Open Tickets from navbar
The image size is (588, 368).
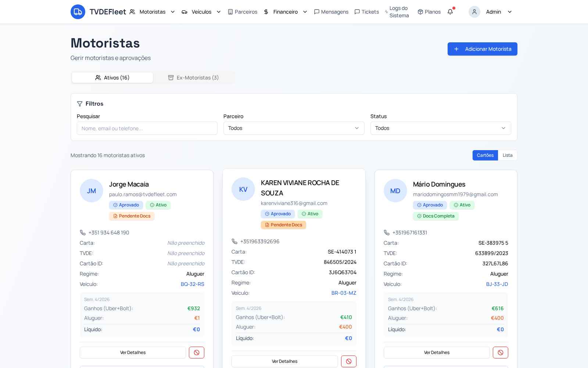[x=366, y=12]
